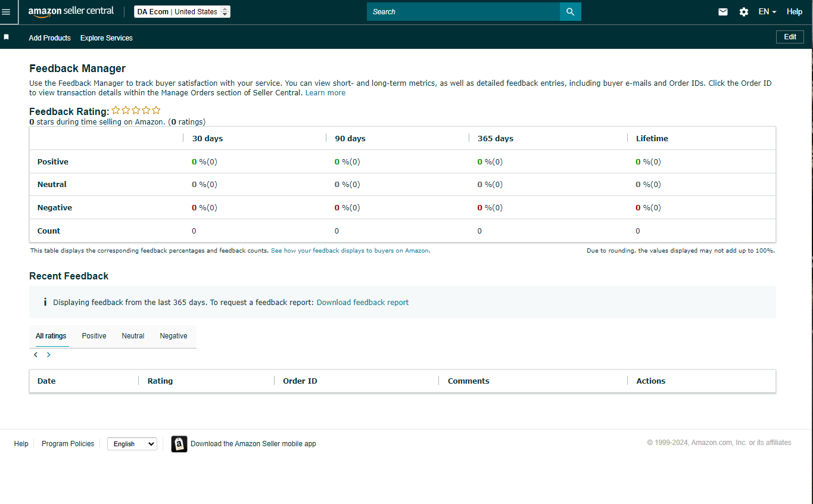Viewport: 813px width, 504px height.
Task: Click the Edit button
Action: point(790,37)
